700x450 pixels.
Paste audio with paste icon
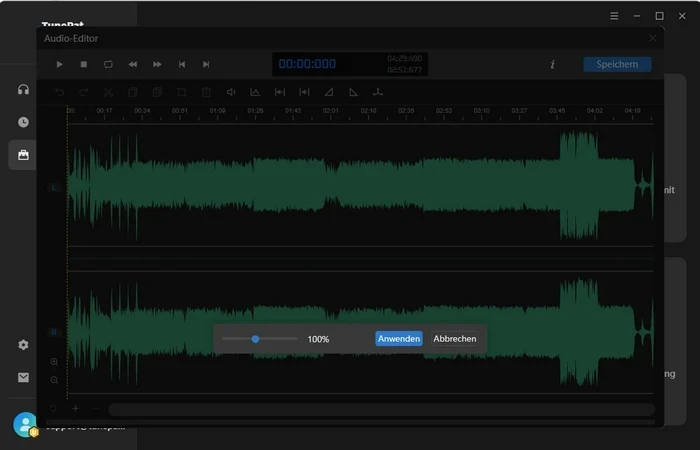click(157, 92)
